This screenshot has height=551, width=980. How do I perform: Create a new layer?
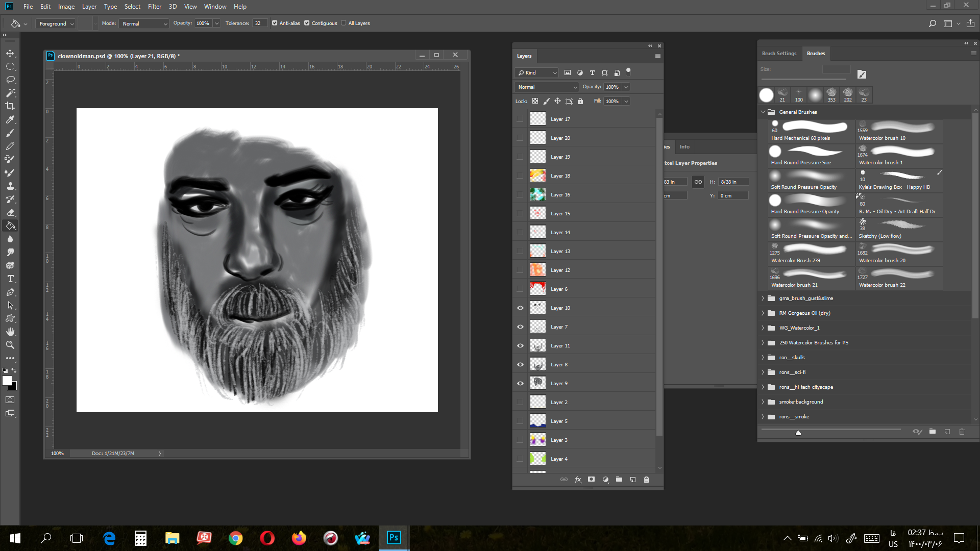633,480
